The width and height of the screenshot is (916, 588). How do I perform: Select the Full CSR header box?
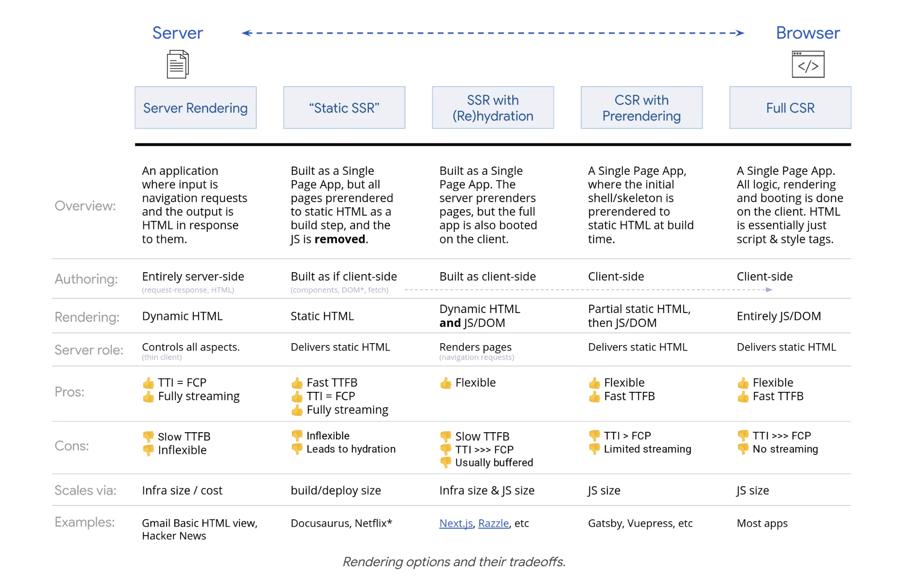[790, 108]
